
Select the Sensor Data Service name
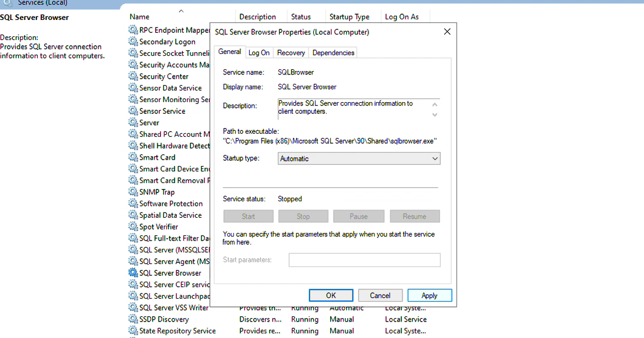pos(170,88)
